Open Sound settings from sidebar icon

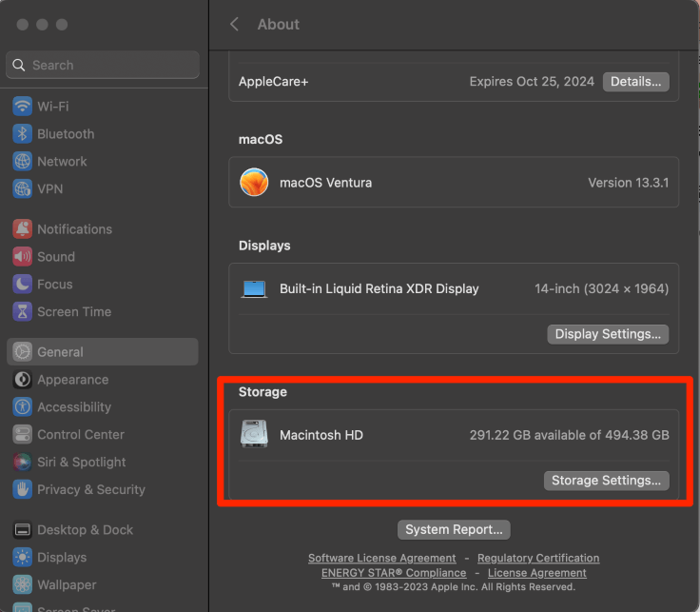[x=22, y=257]
